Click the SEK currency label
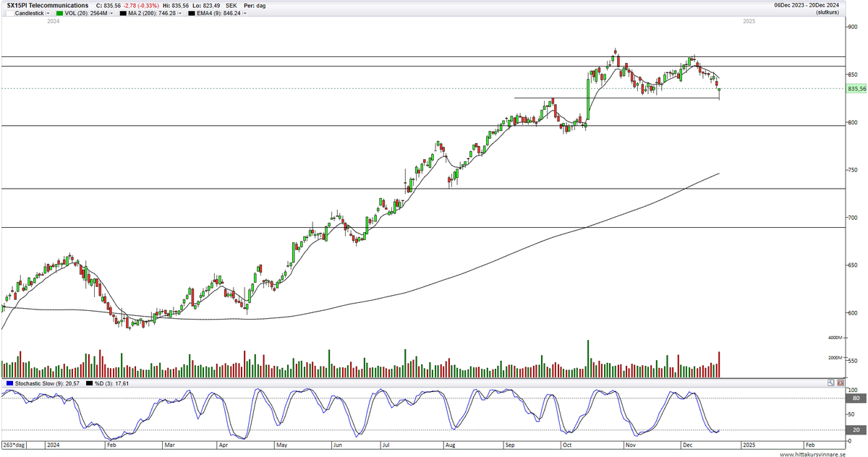This screenshot has height=457, width=868. 231,5
